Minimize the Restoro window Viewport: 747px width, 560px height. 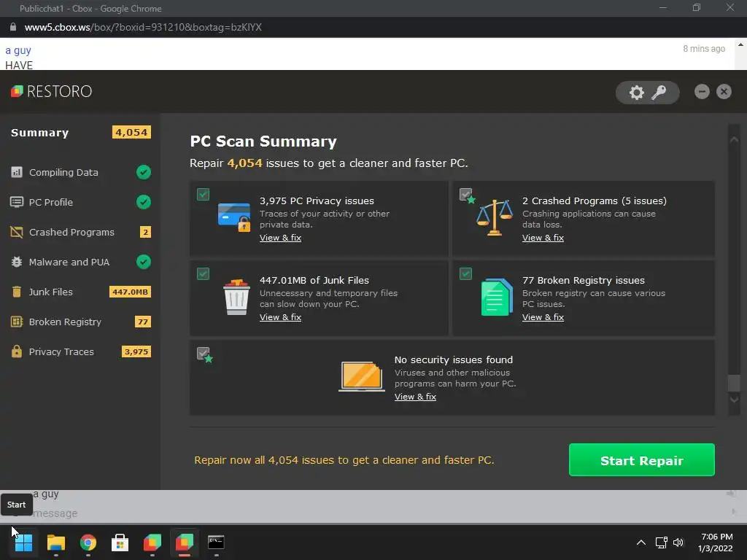tap(702, 91)
